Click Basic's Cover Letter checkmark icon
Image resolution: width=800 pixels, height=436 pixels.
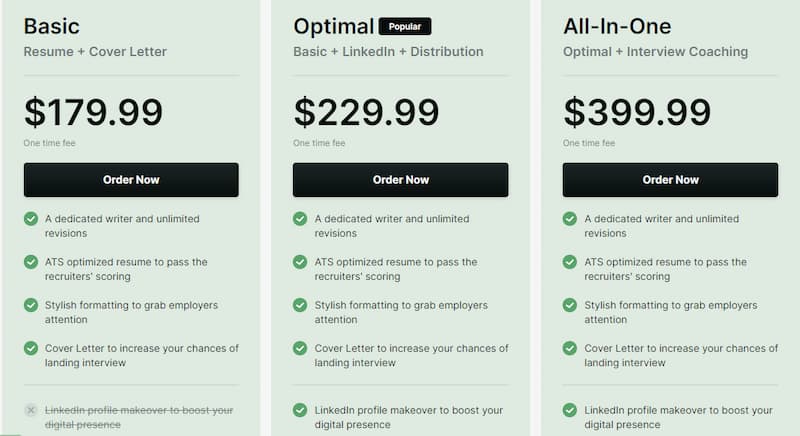tap(31, 348)
